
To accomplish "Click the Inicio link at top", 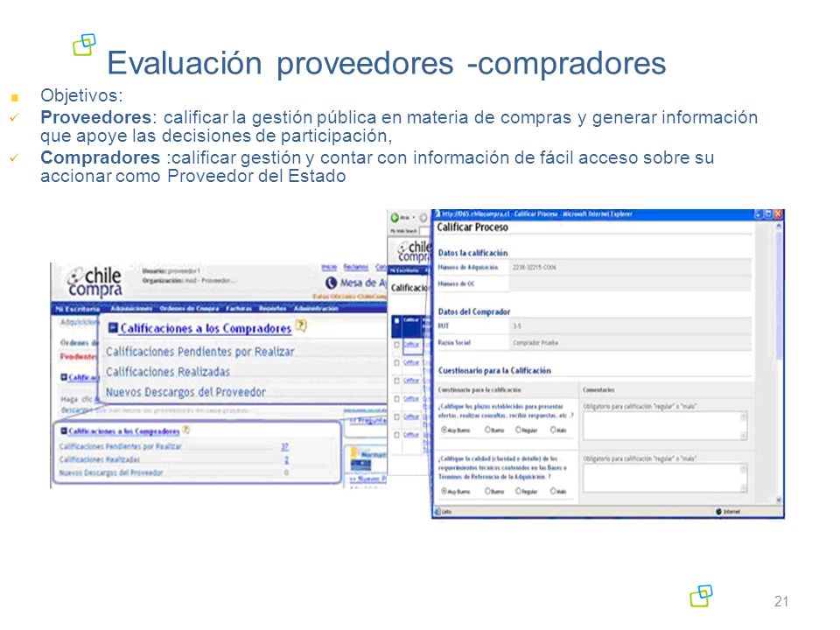I will [x=329, y=267].
